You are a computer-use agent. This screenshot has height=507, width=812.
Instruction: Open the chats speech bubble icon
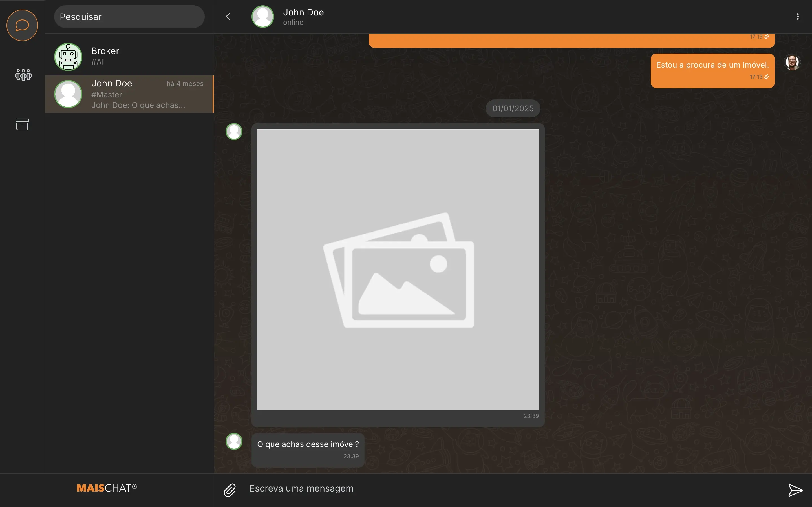click(22, 25)
